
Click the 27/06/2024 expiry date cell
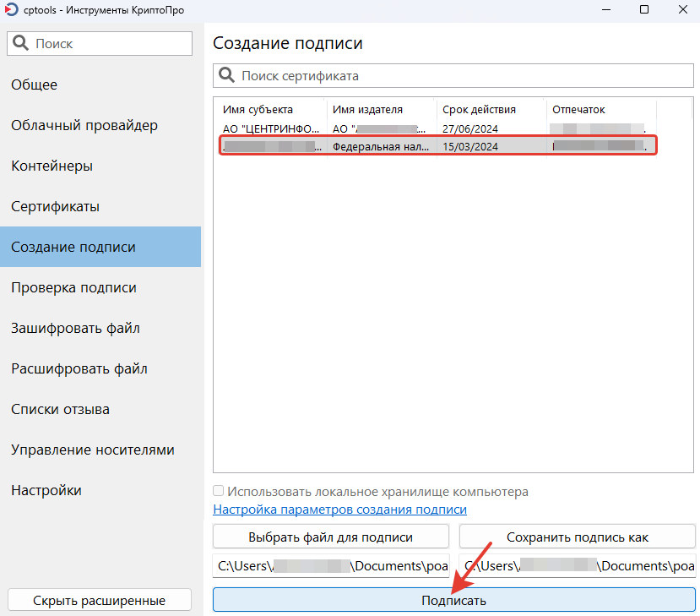[x=470, y=128]
